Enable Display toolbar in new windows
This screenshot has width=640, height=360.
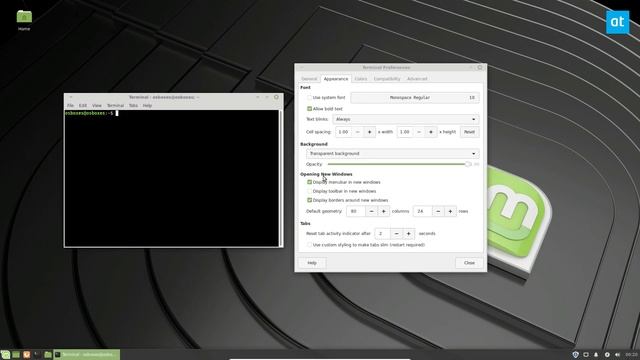[309, 191]
